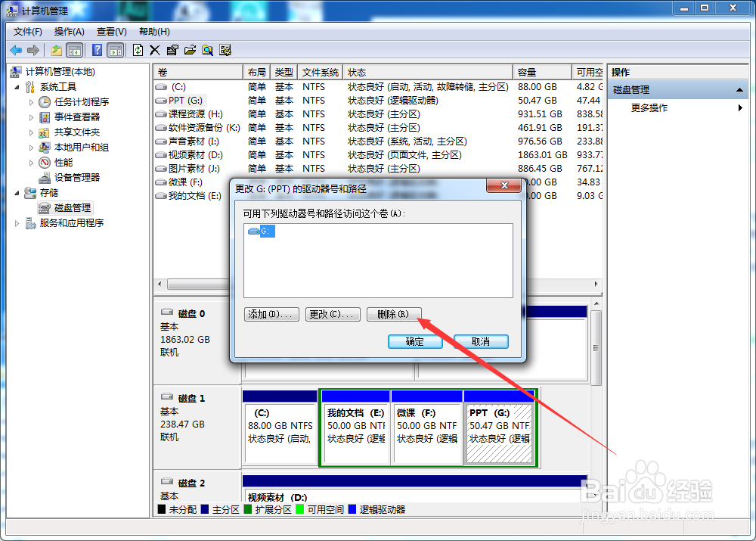Viewport: 756px width, 541px height.
Task: Expand the 更多操作 action pane entry
Action: tap(742, 107)
